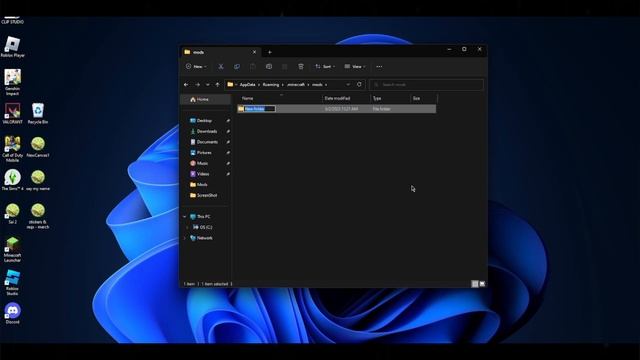
Task: Open the VALORANT desktop shortcut
Action: pyautogui.click(x=12, y=113)
